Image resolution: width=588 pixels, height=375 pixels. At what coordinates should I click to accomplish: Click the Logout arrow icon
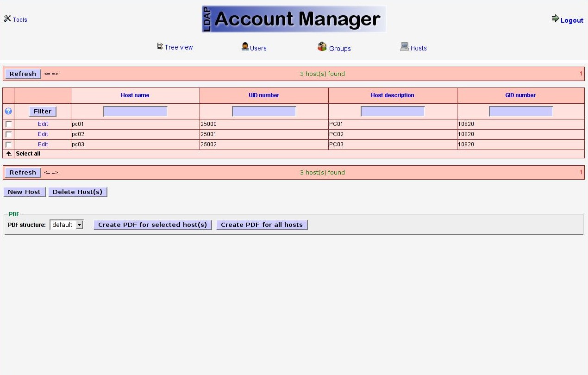(555, 19)
